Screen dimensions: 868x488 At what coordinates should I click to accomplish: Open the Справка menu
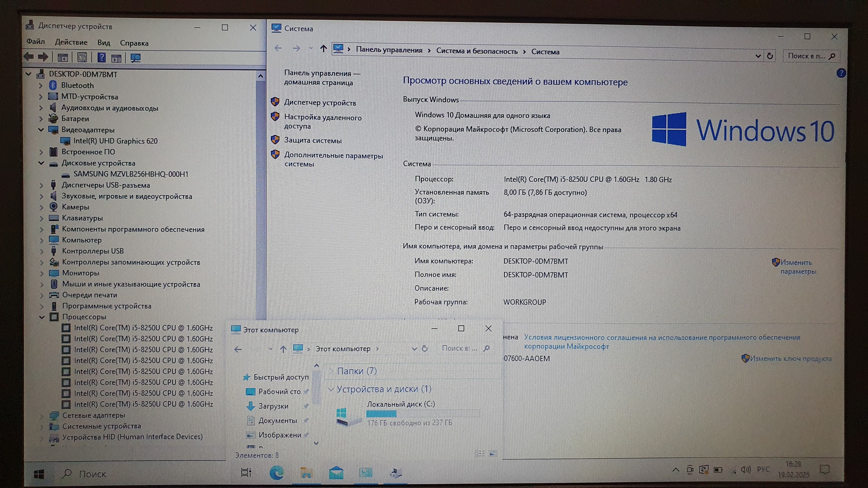coord(134,43)
